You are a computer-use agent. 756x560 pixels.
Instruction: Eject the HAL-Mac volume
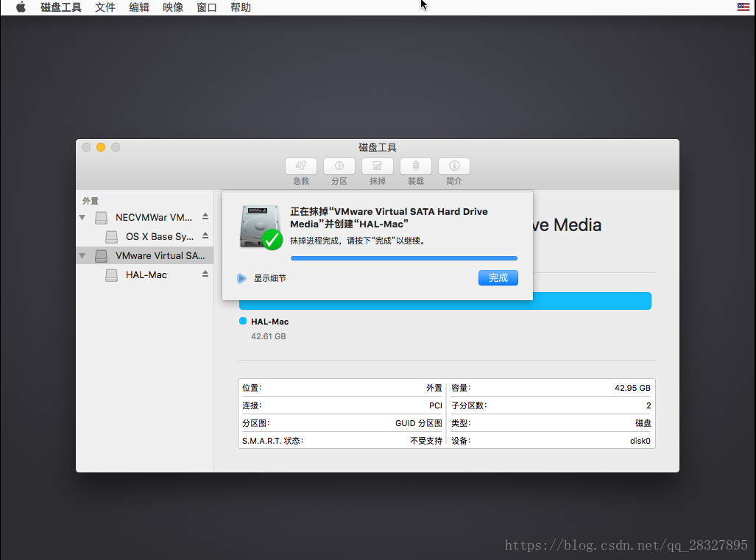[x=205, y=274]
